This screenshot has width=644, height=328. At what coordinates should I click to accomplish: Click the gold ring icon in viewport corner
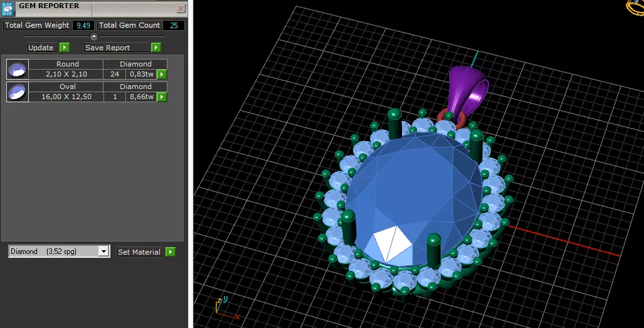tap(635, 8)
